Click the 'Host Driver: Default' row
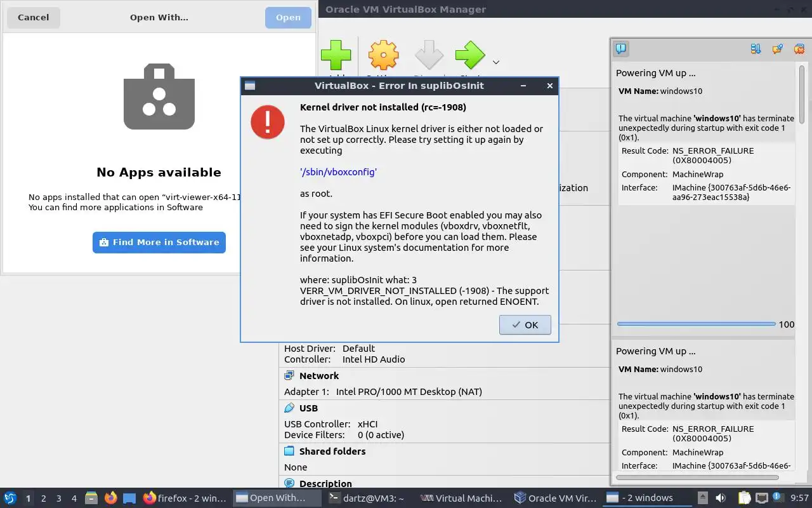 coord(329,349)
